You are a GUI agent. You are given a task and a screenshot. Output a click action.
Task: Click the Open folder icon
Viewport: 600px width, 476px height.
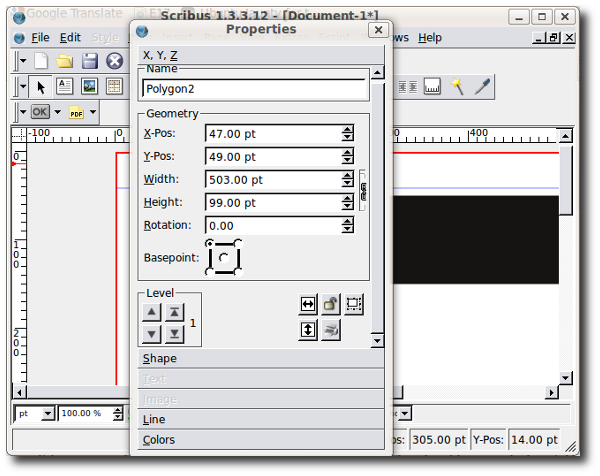65,61
